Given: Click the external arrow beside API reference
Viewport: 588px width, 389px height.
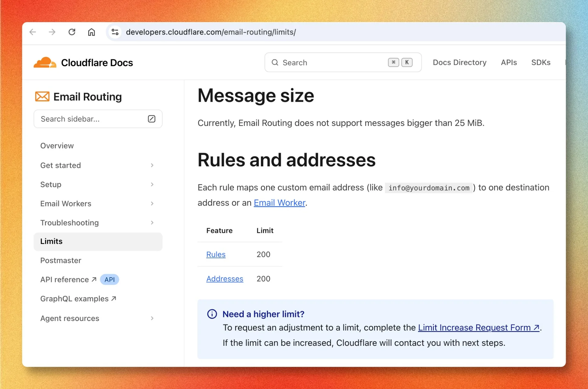Looking at the screenshot, I should pos(94,279).
